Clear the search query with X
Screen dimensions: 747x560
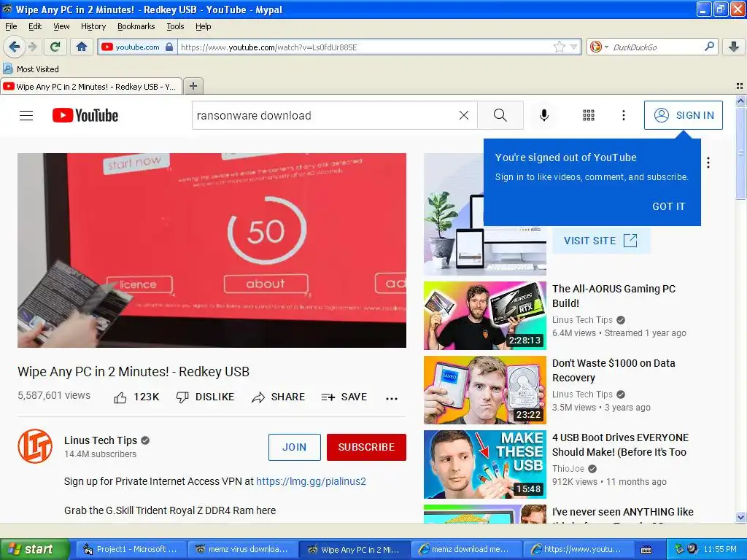click(463, 115)
